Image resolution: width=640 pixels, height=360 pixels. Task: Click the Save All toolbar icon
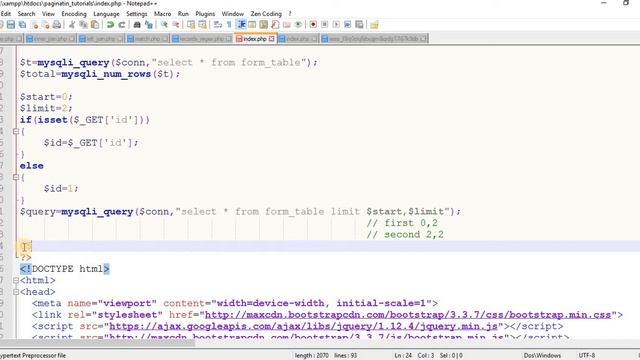tap(22, 25)
